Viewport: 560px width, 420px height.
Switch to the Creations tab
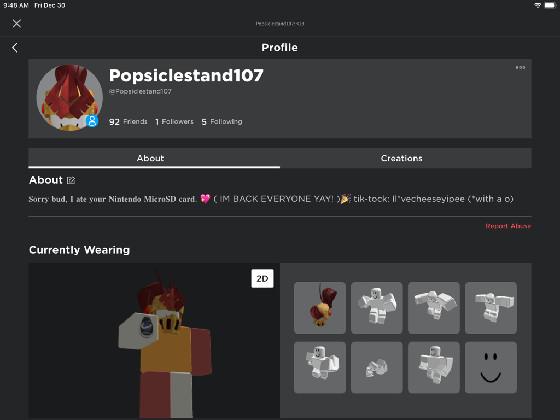pos(402,158)
